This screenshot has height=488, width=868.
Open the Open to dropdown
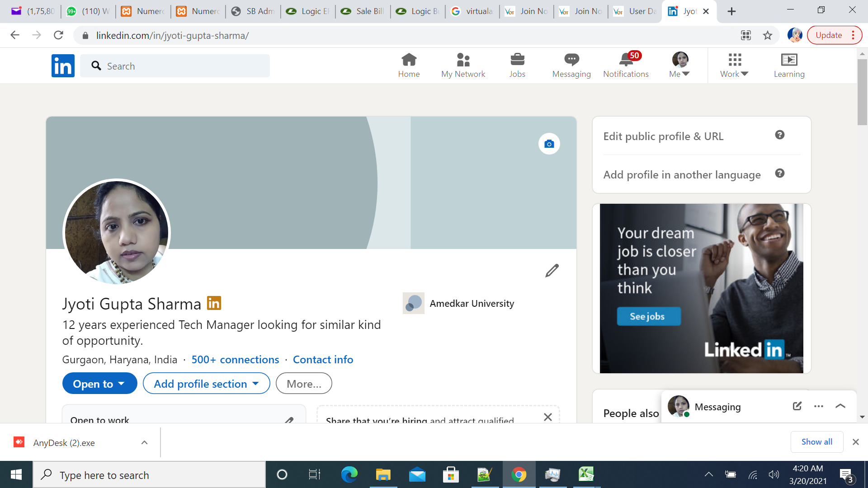[x=99, y=384]
